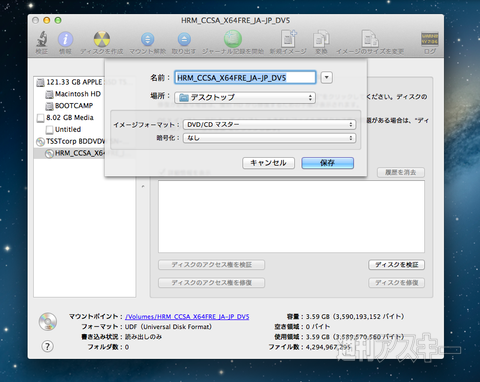Image resolution: width=480 pixels, height=382 pixels.
Task: Click the name (名前) text field
Action: [x=245, y=78]
